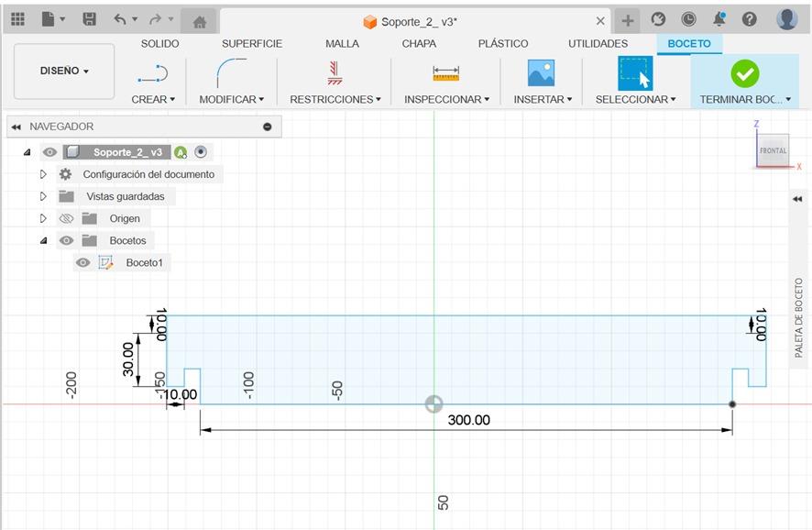Toggle visibility of Soporte_2_v3 component
The width and height of the screenshot is (812, 530).
49,152
